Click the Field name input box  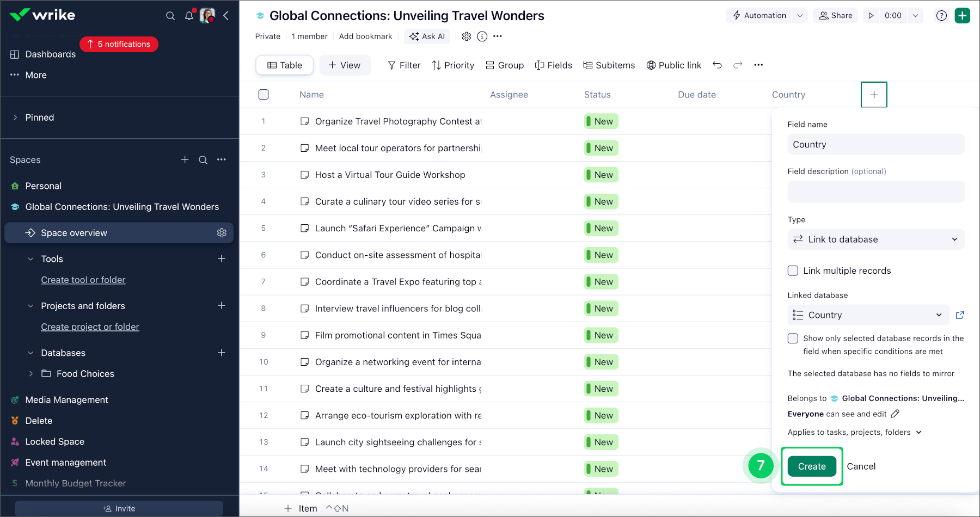pos(875,145)
